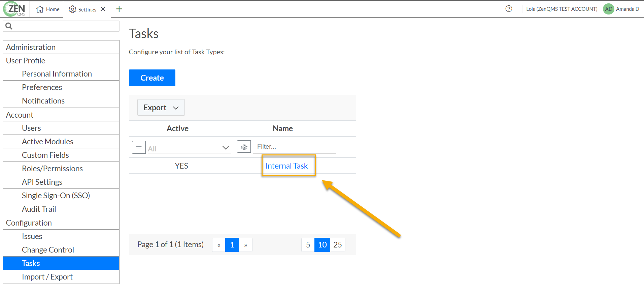Viewport: 644px width, 293px height.
Task: Add a new tab with plus icon
Action: [119, 9]
